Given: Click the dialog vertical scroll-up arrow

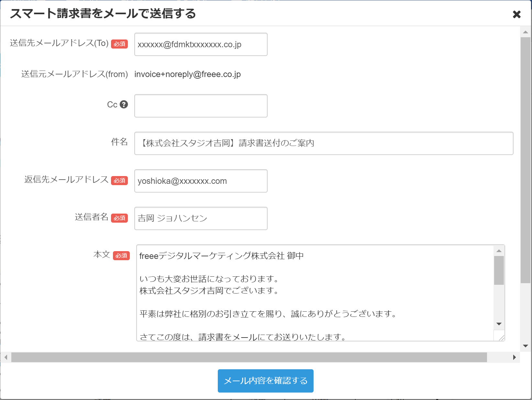Looking at the screenshot, I should [526, 32].
